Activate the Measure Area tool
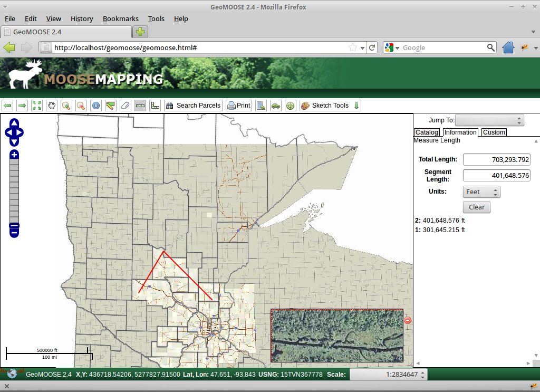The height and width of the screenshot is (392, 540). pyautogui.click(x=156, y=106)
